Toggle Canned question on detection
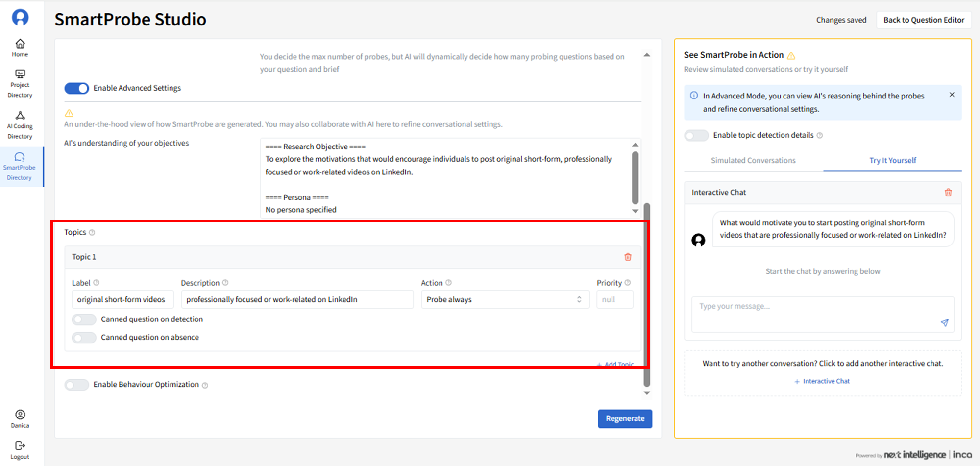The width and height of the screenshot is (980, 466). point(84,319)
